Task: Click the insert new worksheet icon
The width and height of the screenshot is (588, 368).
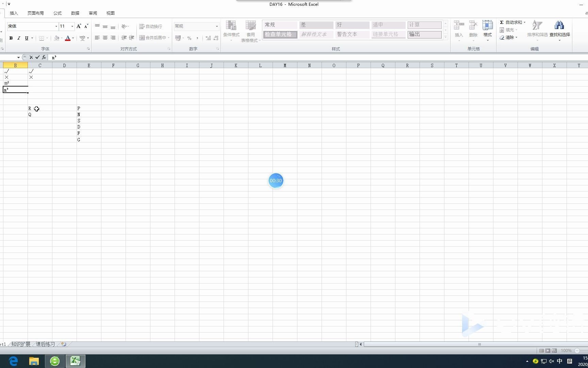Action: coord(64,344)
